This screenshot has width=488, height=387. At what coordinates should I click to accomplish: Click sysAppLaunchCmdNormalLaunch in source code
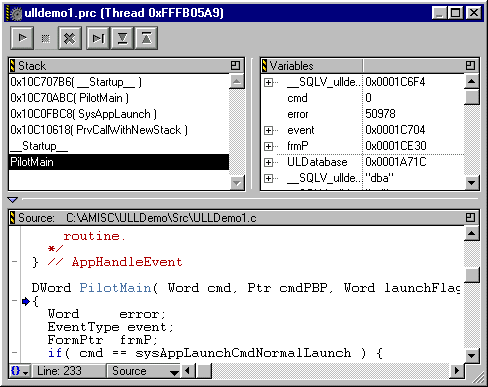(x=243, y=353)
